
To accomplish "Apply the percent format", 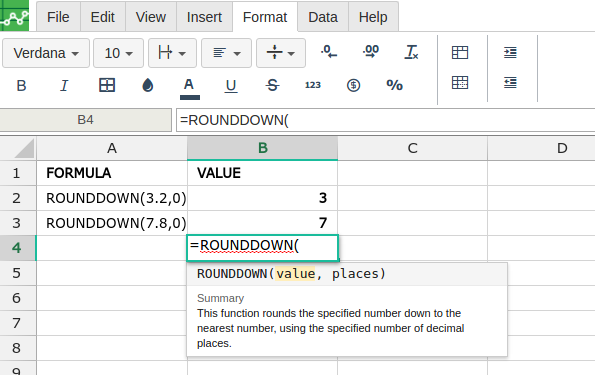I will 395,85.
